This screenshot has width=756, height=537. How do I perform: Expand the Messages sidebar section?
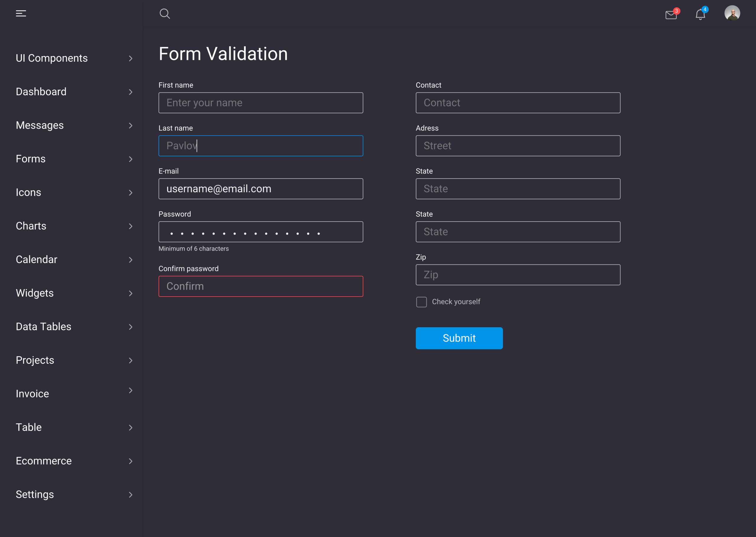pos(74,125)
